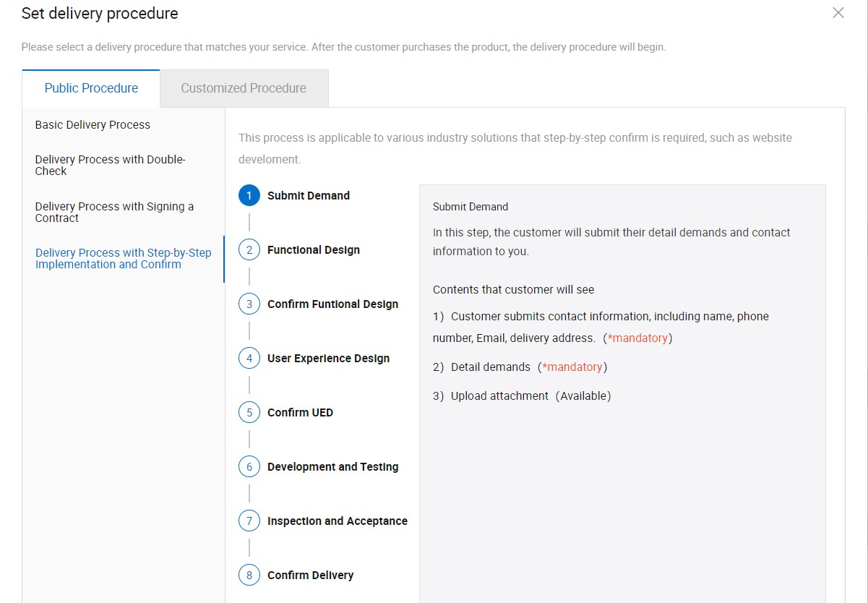Click the step 2 number circle

(x=249, y=250)
